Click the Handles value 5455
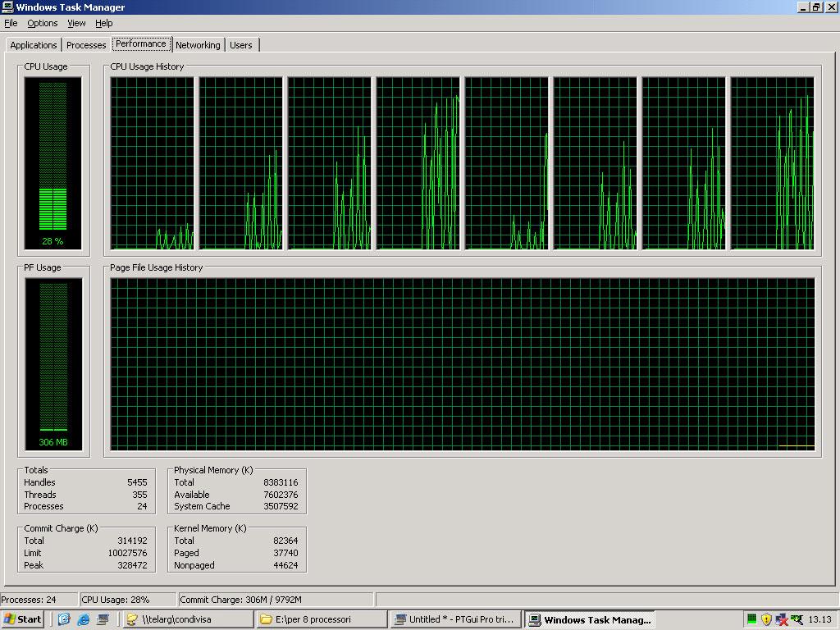Viewport: 840px width, 630px height. coord(137,482)
